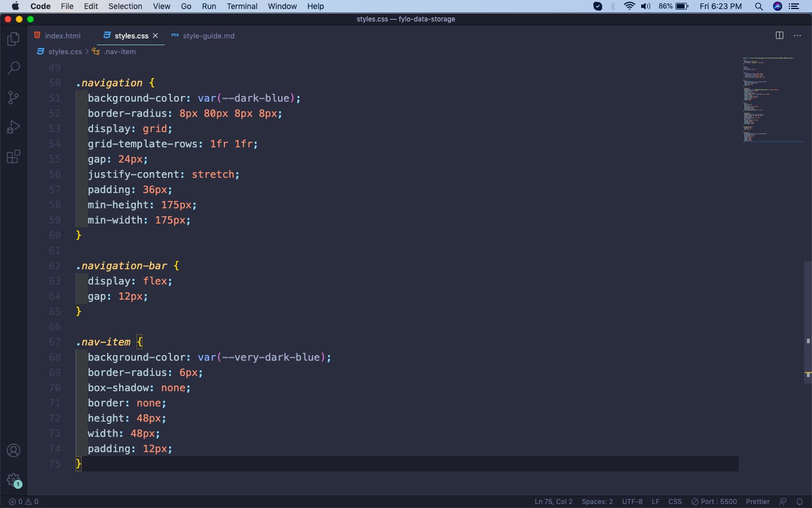Click the Port : 5500 Live Server button

714,501
